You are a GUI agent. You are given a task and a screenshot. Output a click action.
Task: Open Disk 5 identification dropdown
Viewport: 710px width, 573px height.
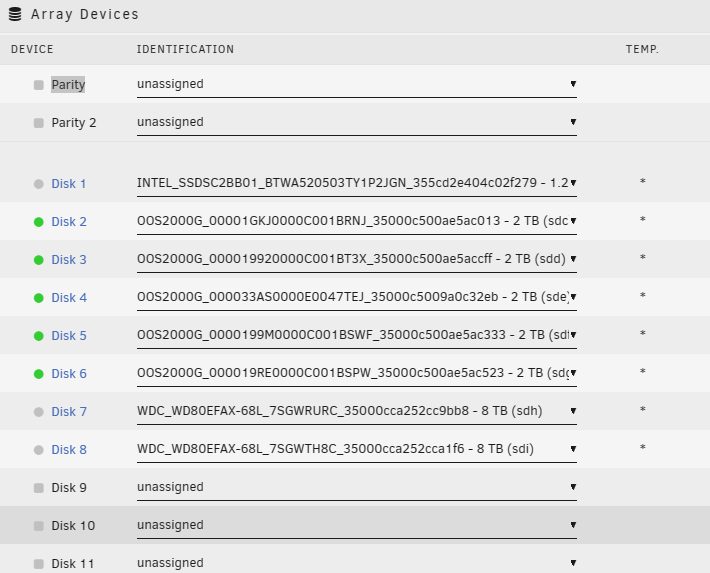click(x=357, y=335)
